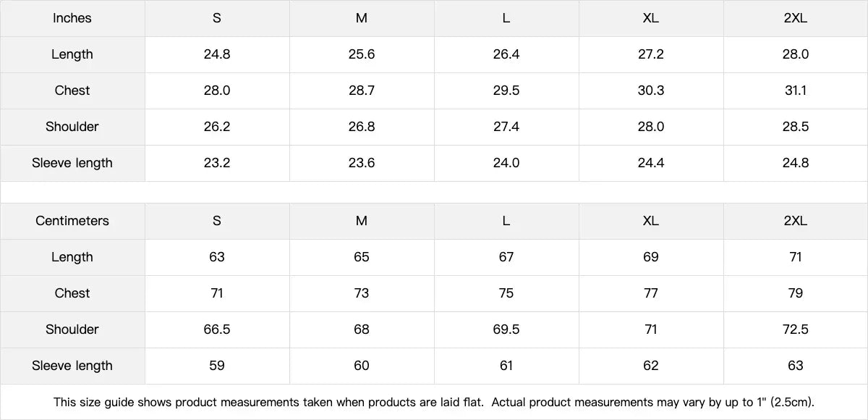Select the M column header in Centimeters table
868x420 pixels.
pos(362,221)
